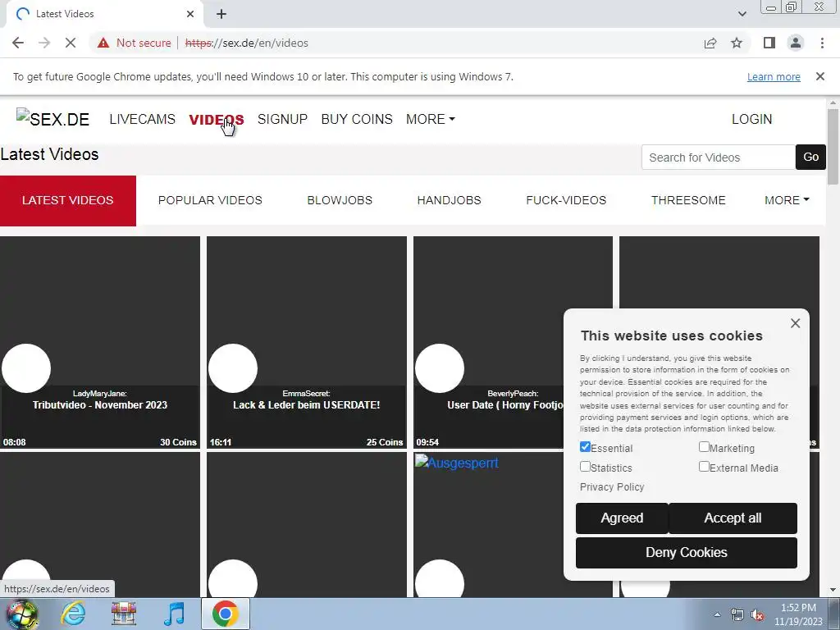Viewport: 840px width, 630px height.
Task: Enable the Marketing cookies checkbox
Action: pos(704,447)
